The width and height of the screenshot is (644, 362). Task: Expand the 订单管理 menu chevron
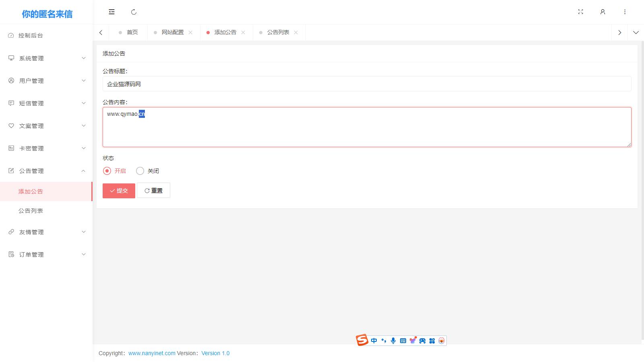[x=84, y=254]
